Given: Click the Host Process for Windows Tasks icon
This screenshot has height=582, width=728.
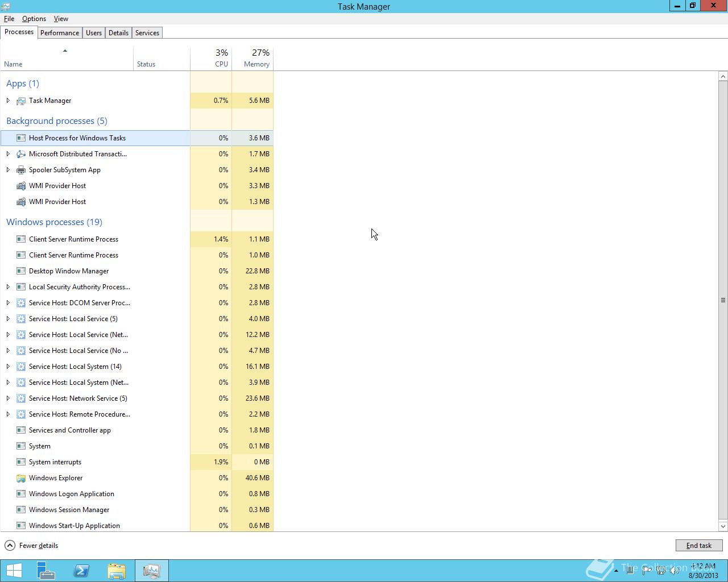Looking at the screenshot, I should (21, 138).
